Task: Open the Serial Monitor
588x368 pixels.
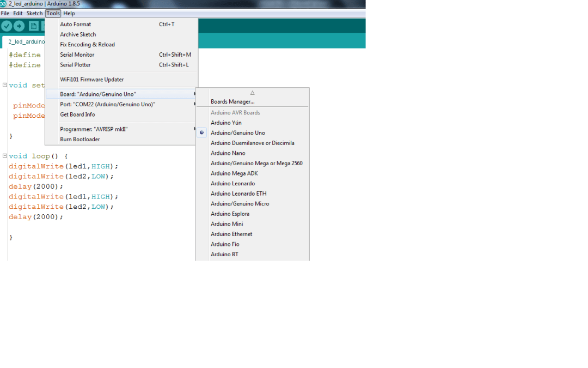Action: point(121,55)
